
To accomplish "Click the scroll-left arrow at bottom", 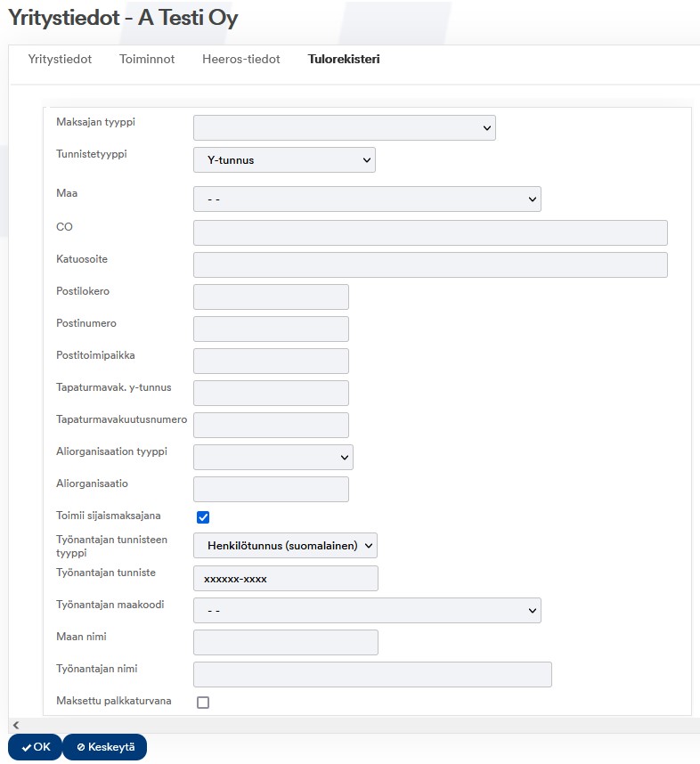I will [x=16, y=725].
